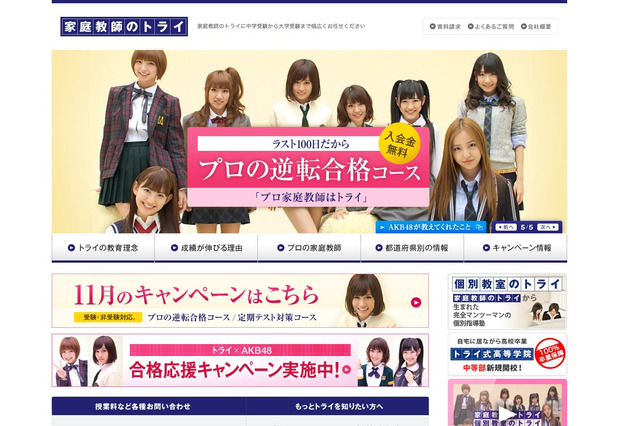Select the 授業料など各種お問い合わせ tab
The image size is (640, 426).
149,406
